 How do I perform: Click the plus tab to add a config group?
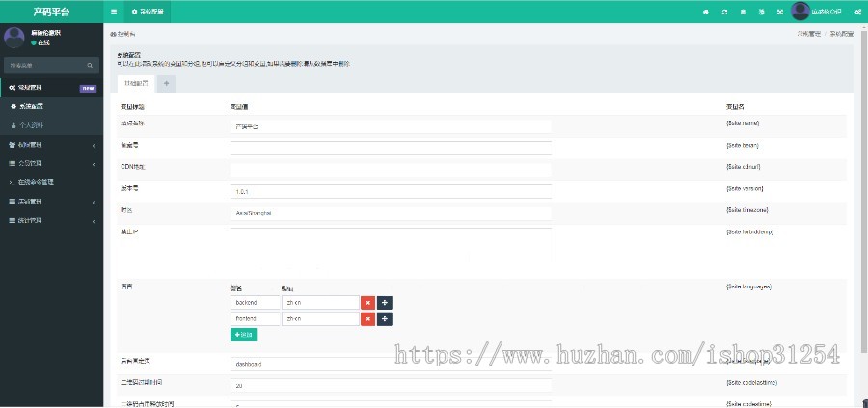166,83
